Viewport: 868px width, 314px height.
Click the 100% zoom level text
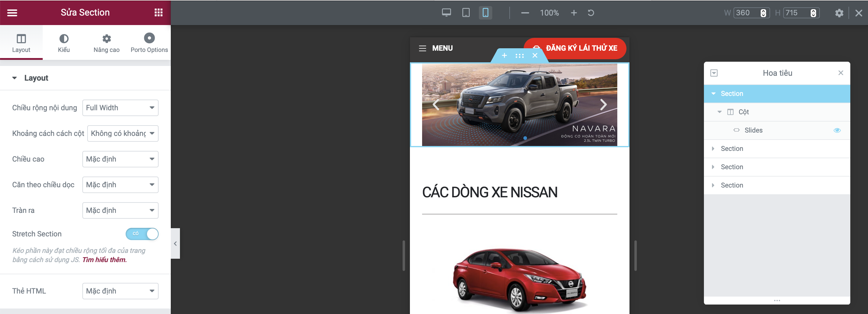pos(549,13)
